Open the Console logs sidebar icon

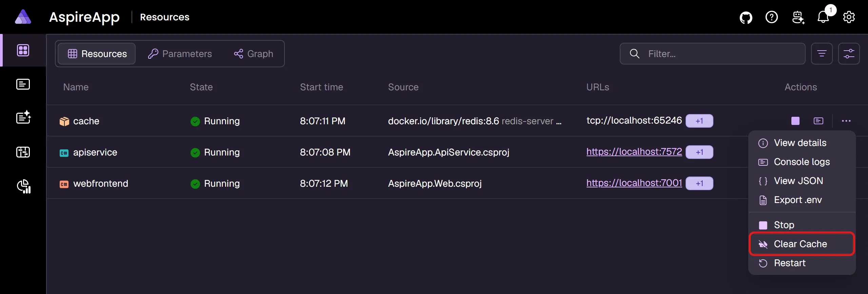pyautogui.click(x=23, y=84)
